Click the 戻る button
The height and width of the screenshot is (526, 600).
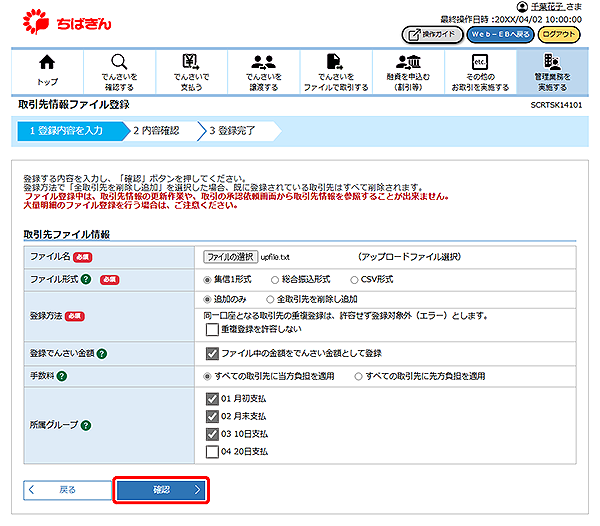tap(67, 490)
